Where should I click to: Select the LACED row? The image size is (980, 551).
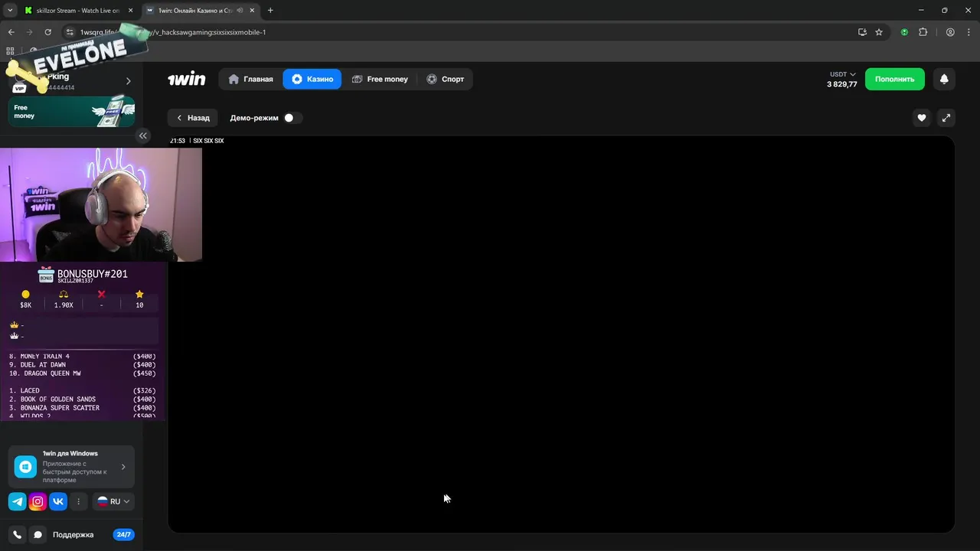(x=82, y=390)
